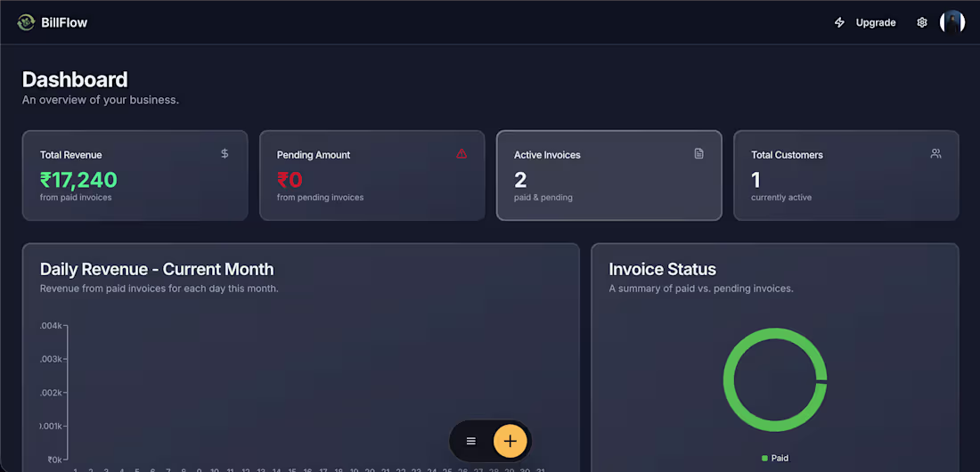Open the floating hamburger menu

[471, 441]
